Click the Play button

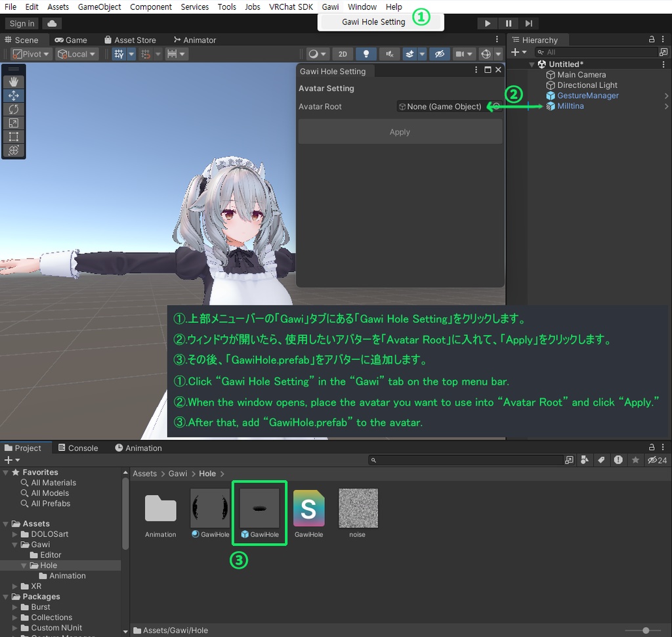(488, 24)
